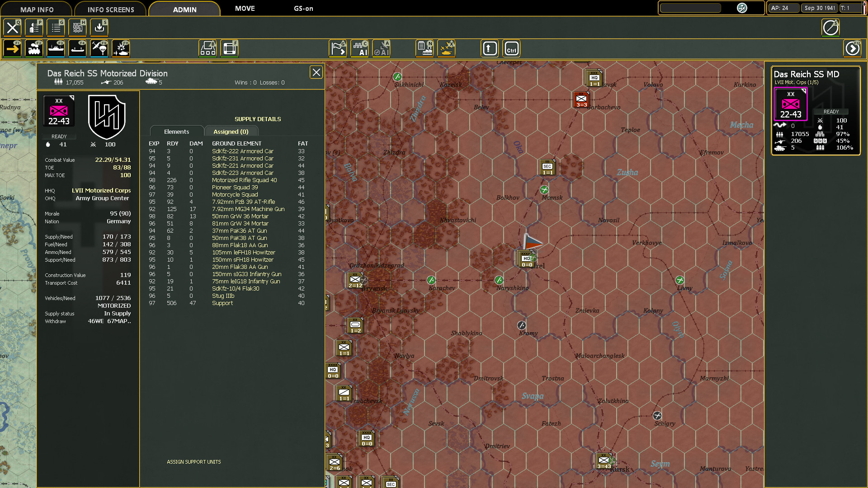This screenshot has height=488, width=868.
Task: Open the game options list icon G
Action: click(56, 28)
